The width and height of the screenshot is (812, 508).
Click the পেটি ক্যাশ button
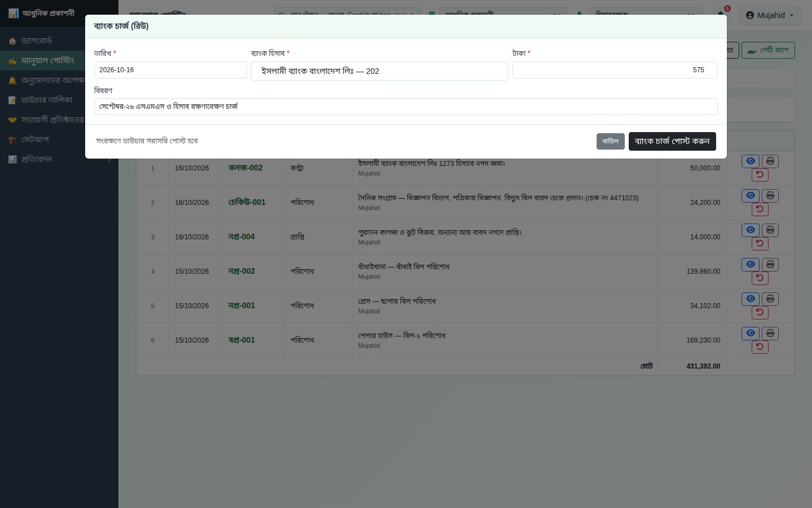pos(768,50)
